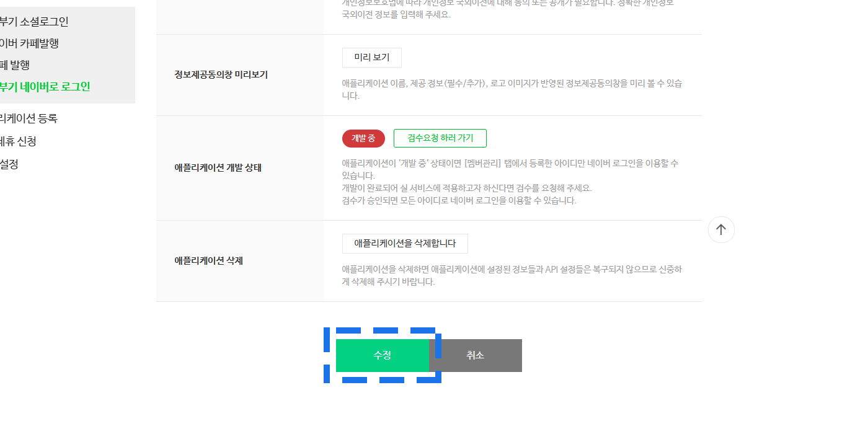Click the green 수정 button

click(x=382, y=355)
